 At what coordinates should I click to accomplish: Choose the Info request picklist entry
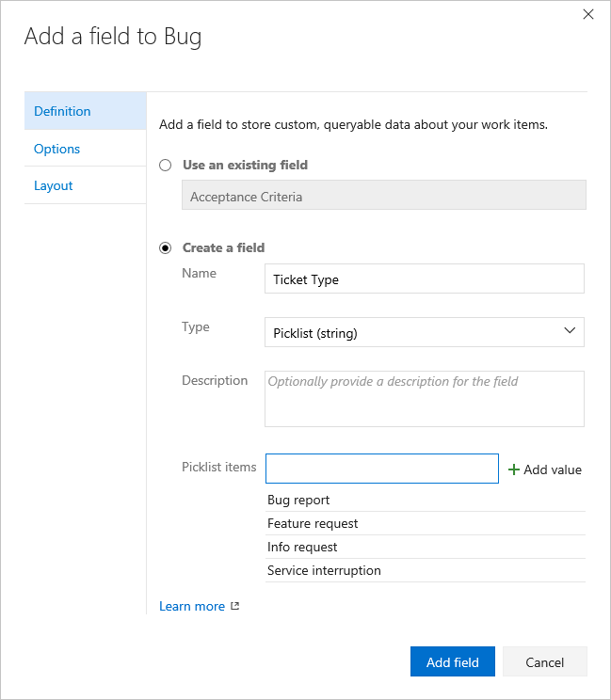pyautogui.click(x=302, y=547)
